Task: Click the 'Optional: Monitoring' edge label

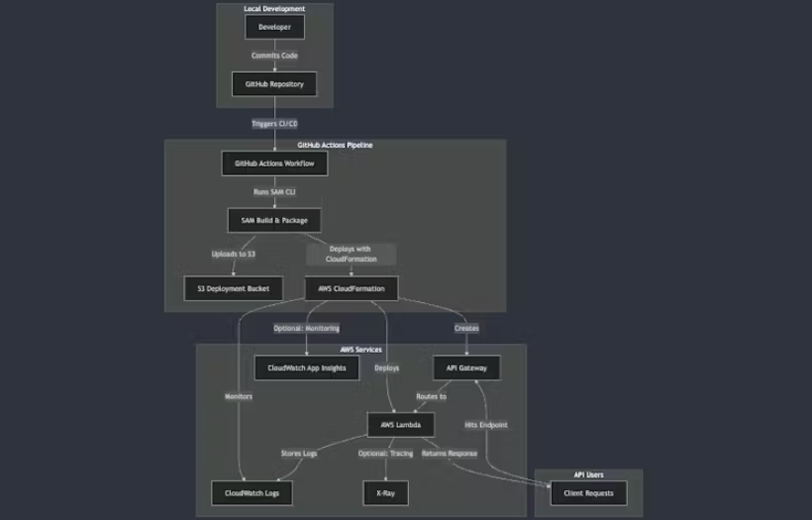Action: pos(307,328)
